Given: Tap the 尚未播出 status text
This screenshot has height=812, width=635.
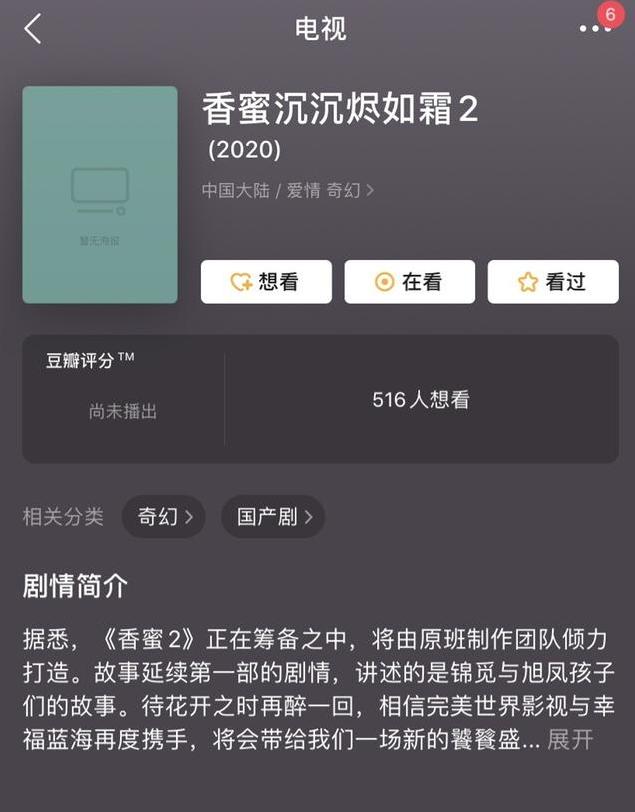Looking at the screenshot, I should tap(123, 412).
